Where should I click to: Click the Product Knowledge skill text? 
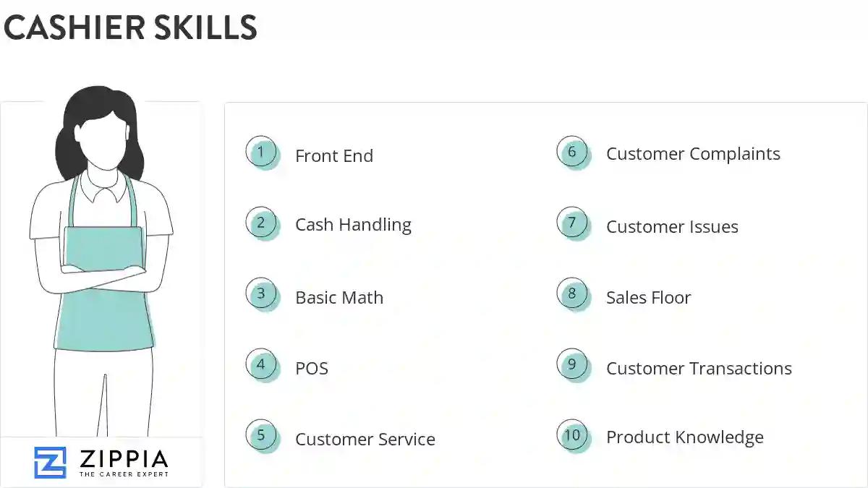[x=685, y=437]
